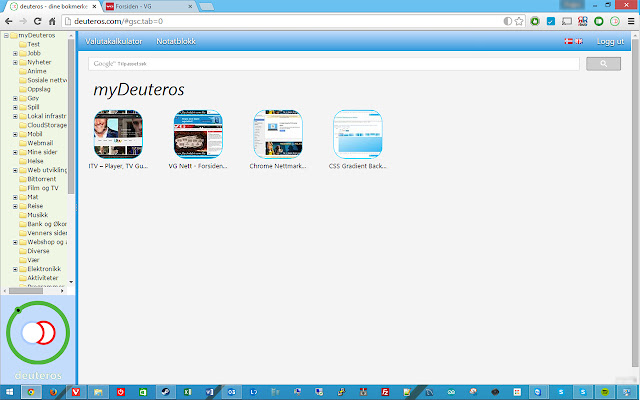
Task: Open the Chrome Nettmark bookmark thumbnail
Action: pos(278,134)
